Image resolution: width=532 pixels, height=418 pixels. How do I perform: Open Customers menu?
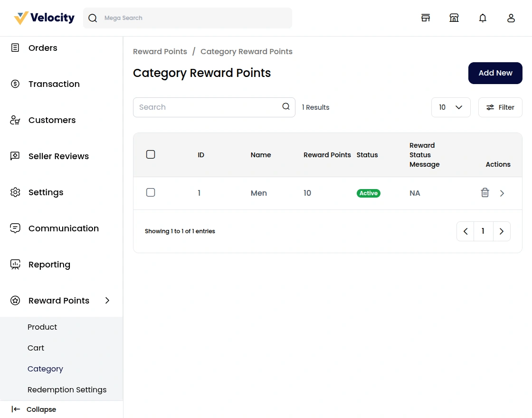(x=52, y=120)
